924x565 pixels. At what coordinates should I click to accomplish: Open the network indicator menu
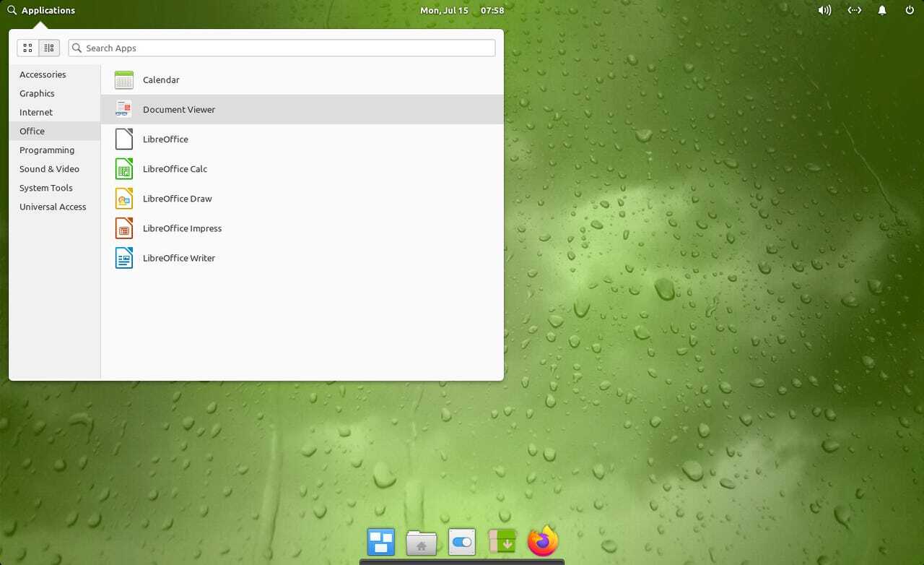pyautogui.click(x=854, y=11)
